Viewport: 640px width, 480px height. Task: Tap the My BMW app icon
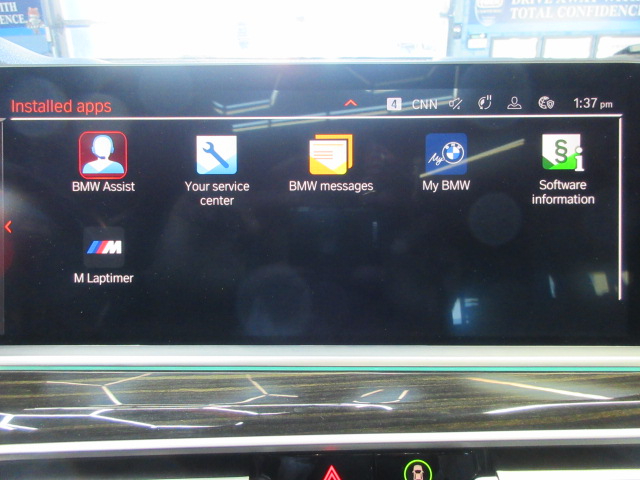pos(446,154)
